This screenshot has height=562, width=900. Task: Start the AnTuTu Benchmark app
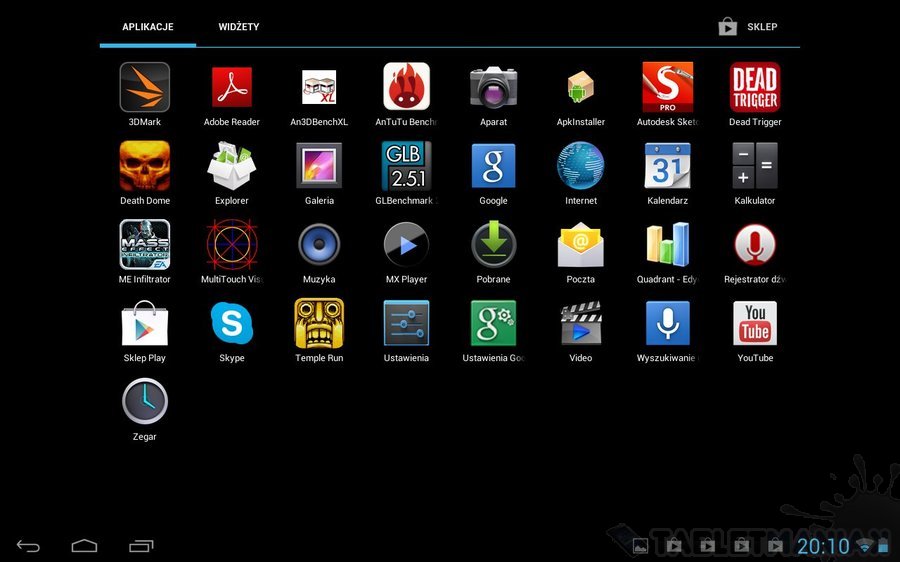point(406,86)
